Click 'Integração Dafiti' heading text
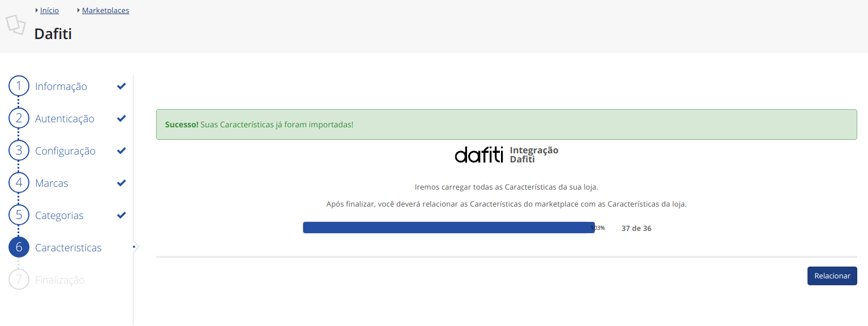Image resolution: width=868 pixels, height=326 pixels. (x=534, y=155)
